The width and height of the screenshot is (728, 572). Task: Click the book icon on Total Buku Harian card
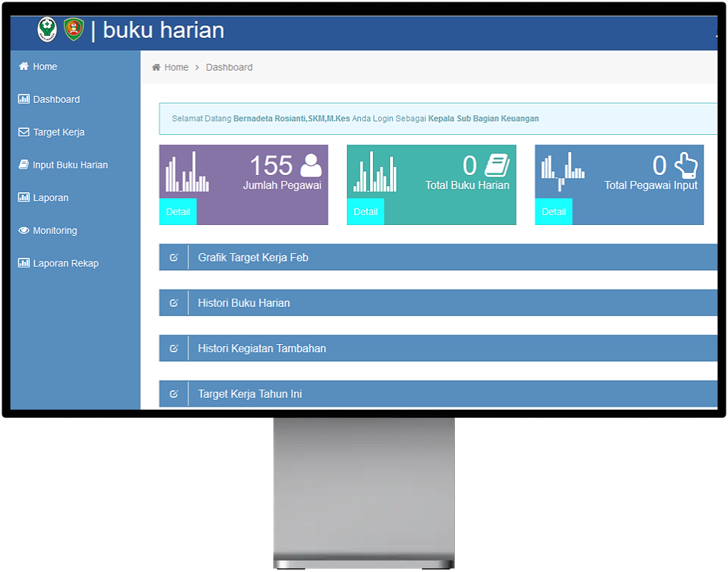pyautogui.click(x=496, y=165)
